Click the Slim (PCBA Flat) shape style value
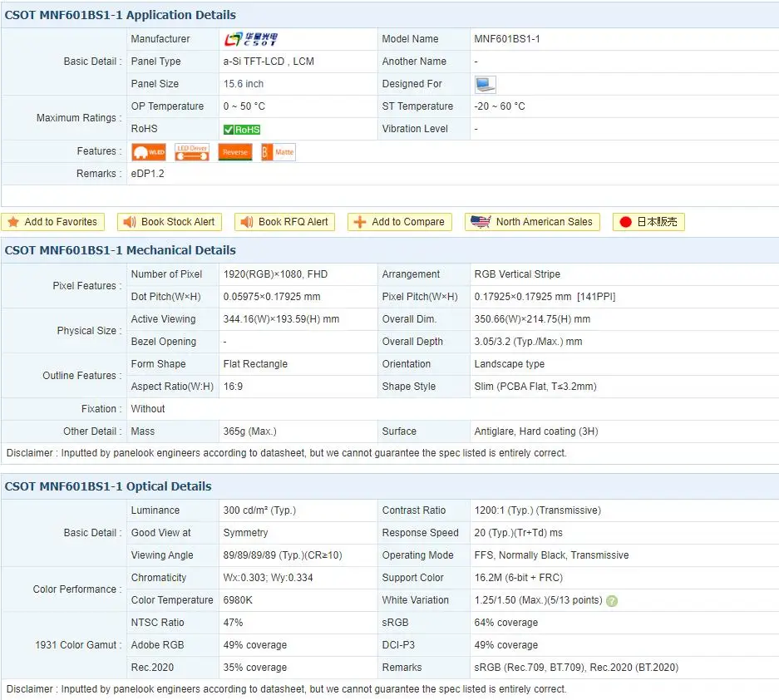Image resolution: width=779 pixels, height=700 pixels. 535,387
